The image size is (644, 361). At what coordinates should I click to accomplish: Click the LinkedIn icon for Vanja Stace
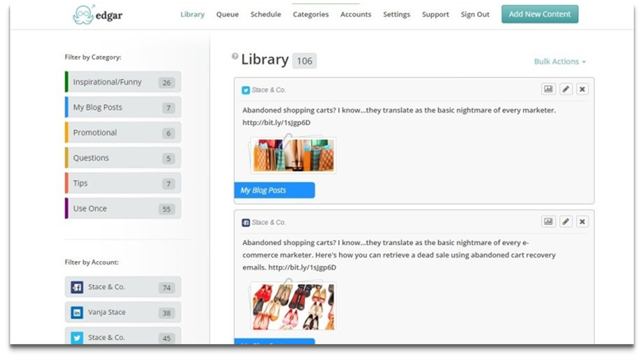[x=77, y=313]
